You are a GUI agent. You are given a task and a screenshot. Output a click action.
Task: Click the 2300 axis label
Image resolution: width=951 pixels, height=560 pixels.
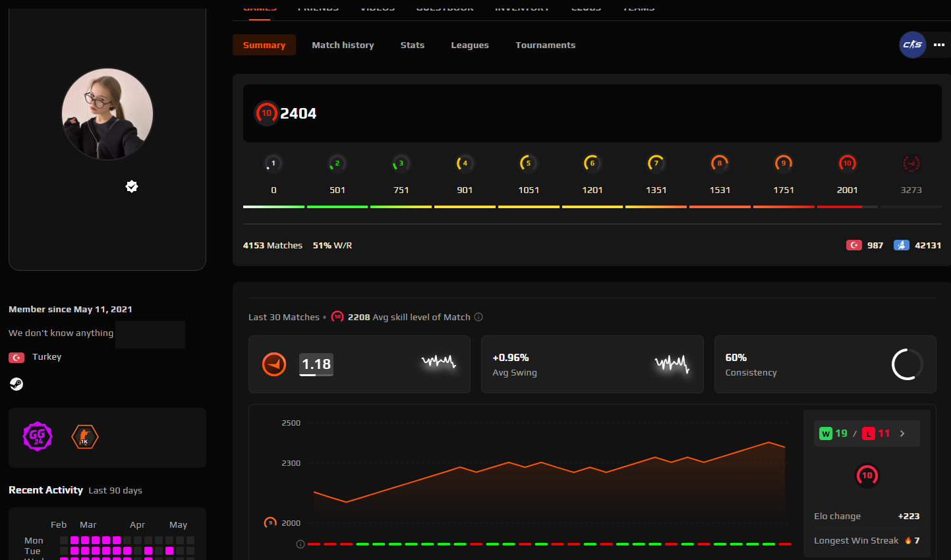pyautogui.click(x=291, y=463)
